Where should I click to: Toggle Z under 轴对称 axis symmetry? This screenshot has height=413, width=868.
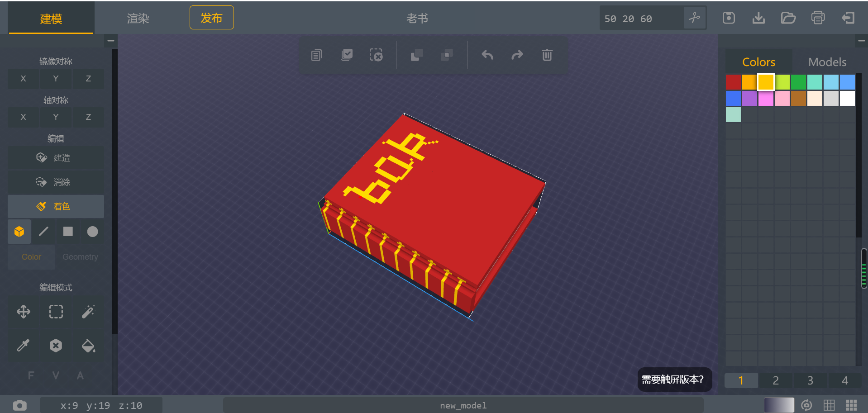coord(88,117)
